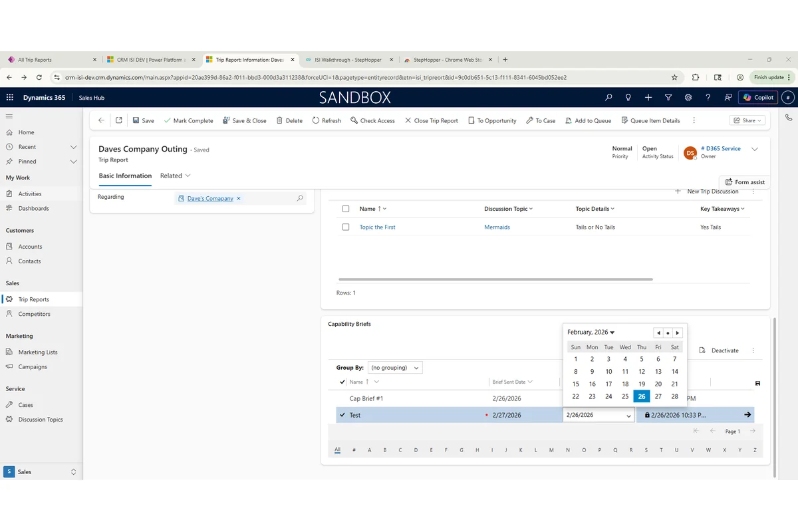Delete the Daves Company Outing record
Viewport: 798px width, 532px height.
(x=291, y=120)
